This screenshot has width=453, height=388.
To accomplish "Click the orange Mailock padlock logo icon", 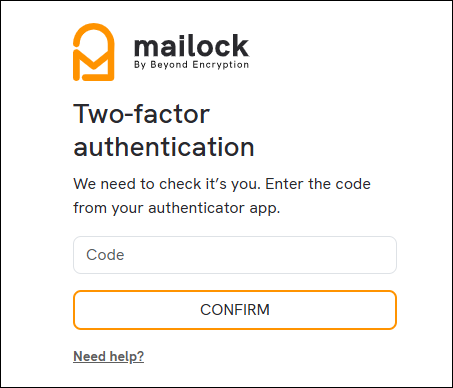I will tap(94, 52).
